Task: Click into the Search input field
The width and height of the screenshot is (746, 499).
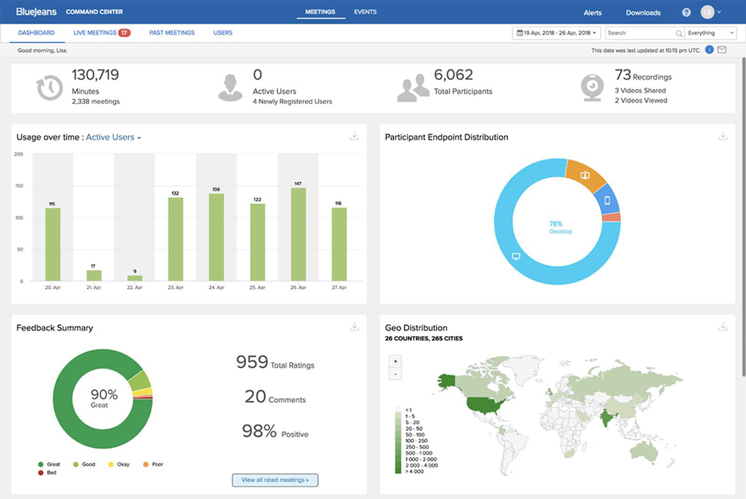Action: pos(638,33)
